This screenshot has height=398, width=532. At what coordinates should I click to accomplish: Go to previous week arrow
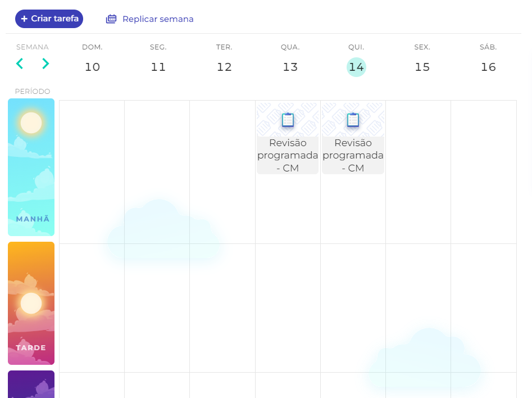[x=20, y=64]
